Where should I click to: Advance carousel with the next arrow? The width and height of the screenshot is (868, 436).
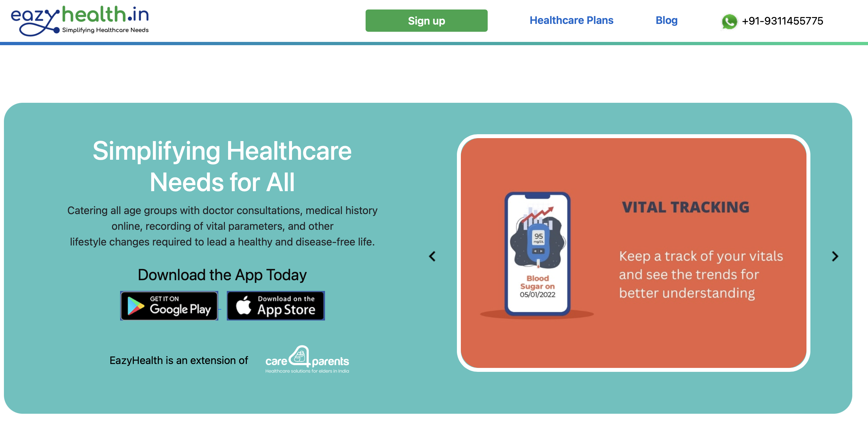(x=835, y=256)
